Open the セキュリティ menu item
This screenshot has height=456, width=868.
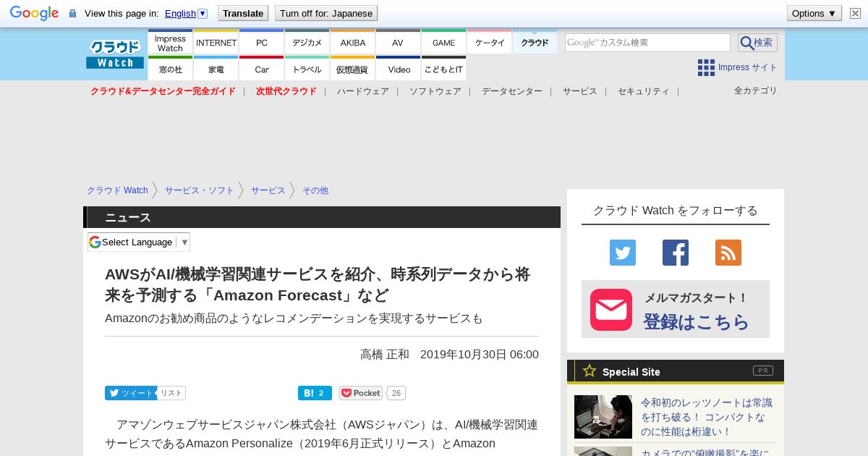[644, 91]
